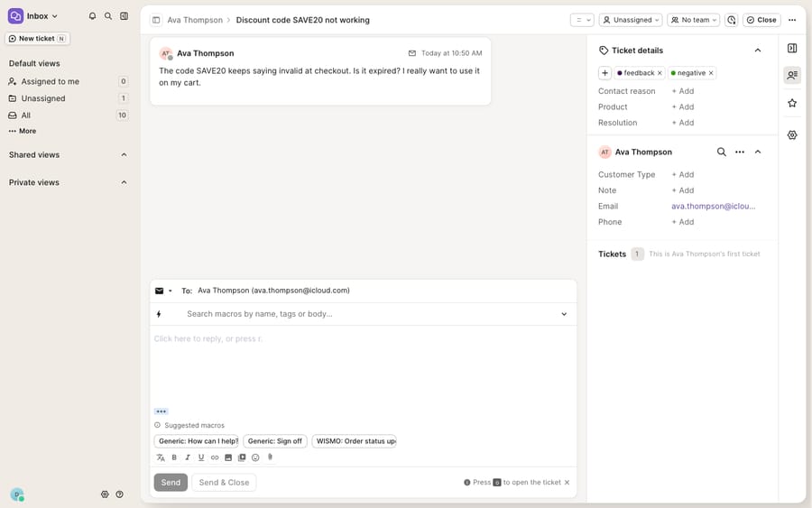This screenshot has height=508, width=812.
Task: Insert an image in reply
Action: click(x=228, y=457)
